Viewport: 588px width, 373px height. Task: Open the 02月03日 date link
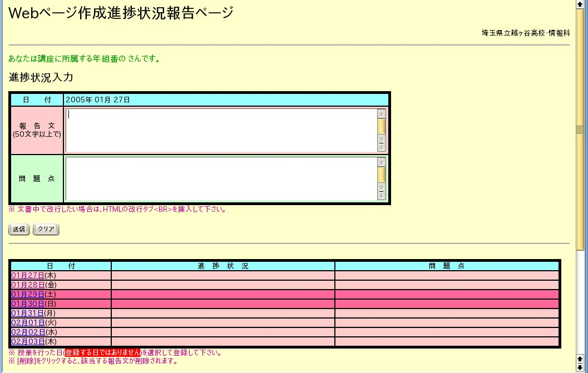[x=28, y=341]
